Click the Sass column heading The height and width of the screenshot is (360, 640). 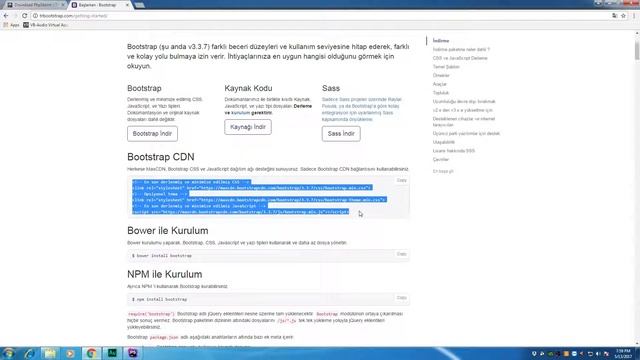(x=331, y=88)
